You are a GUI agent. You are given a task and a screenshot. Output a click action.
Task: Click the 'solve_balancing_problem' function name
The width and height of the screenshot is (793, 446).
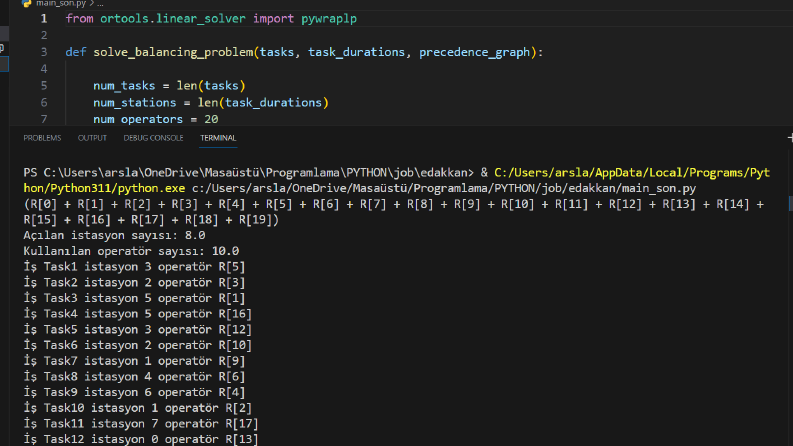tap(173, 52)
